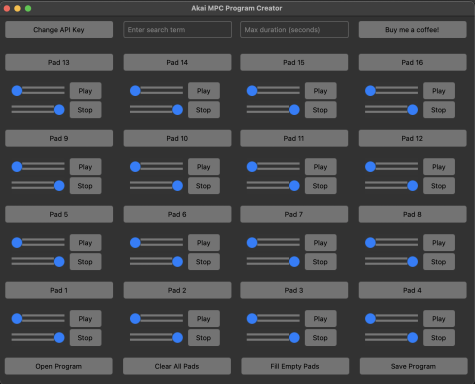The height and width of the screenshot is (384, 475).
Task: Play the Pad 9 sample
Action: pyautogui.click(x=85, y=167)
